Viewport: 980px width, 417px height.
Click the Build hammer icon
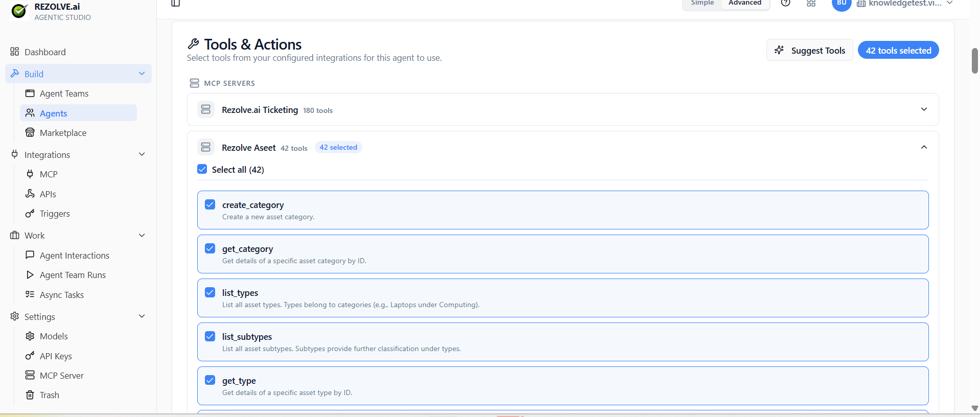[14, 74]
